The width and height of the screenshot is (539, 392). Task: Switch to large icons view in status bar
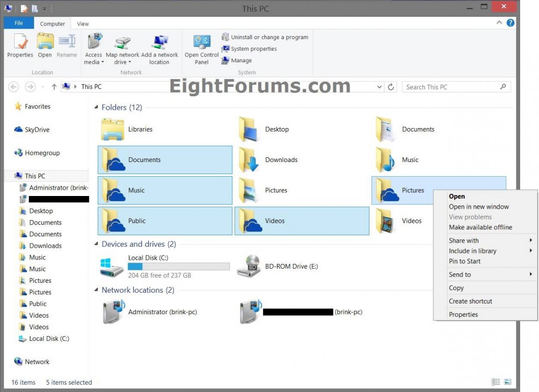[508, 382]
